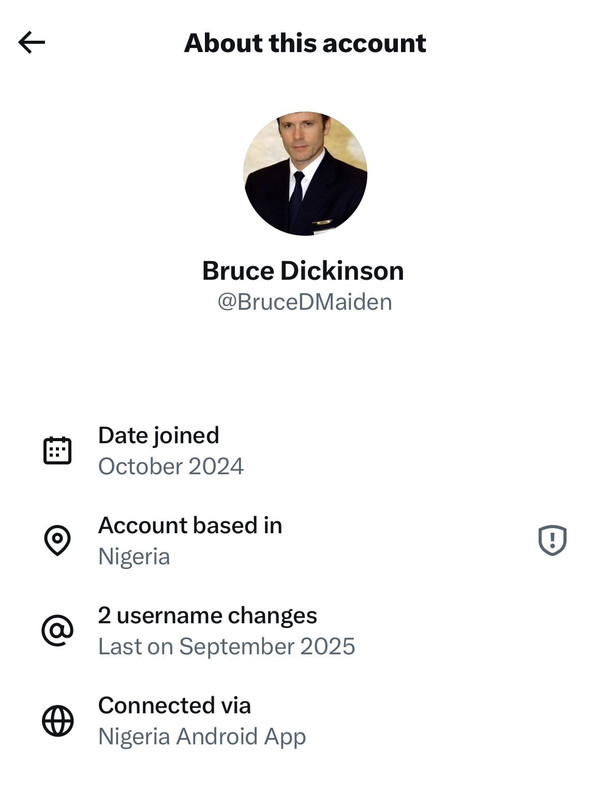Click the Bruce Dickinson display name
The height and width of the screenshot is (799, 610).
[x=303, y=270]
